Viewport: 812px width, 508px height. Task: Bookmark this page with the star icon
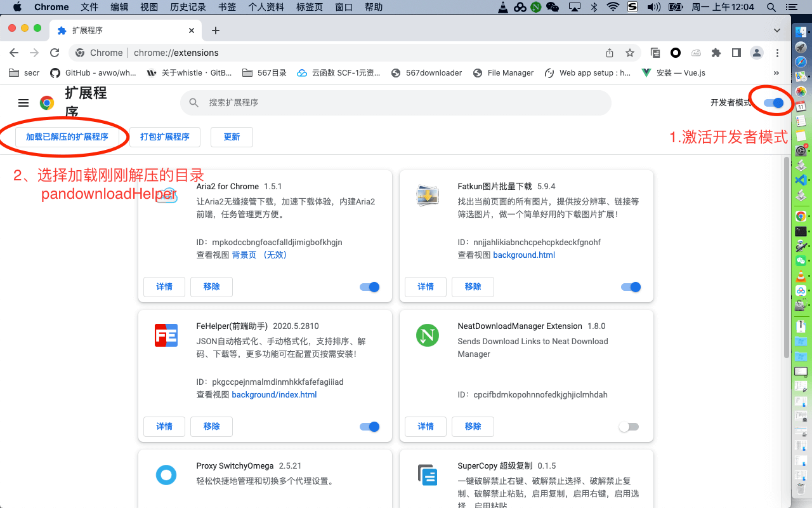pos(629,53)
